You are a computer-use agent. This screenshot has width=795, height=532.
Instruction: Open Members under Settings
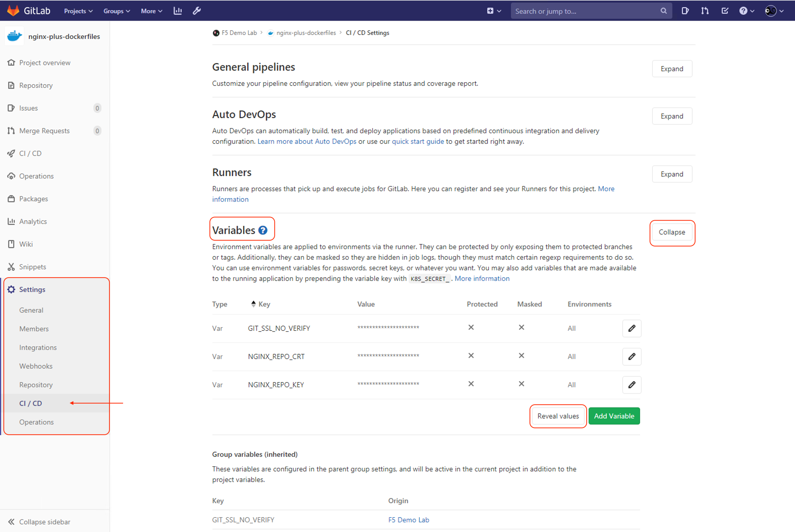[x=34, y=329]
